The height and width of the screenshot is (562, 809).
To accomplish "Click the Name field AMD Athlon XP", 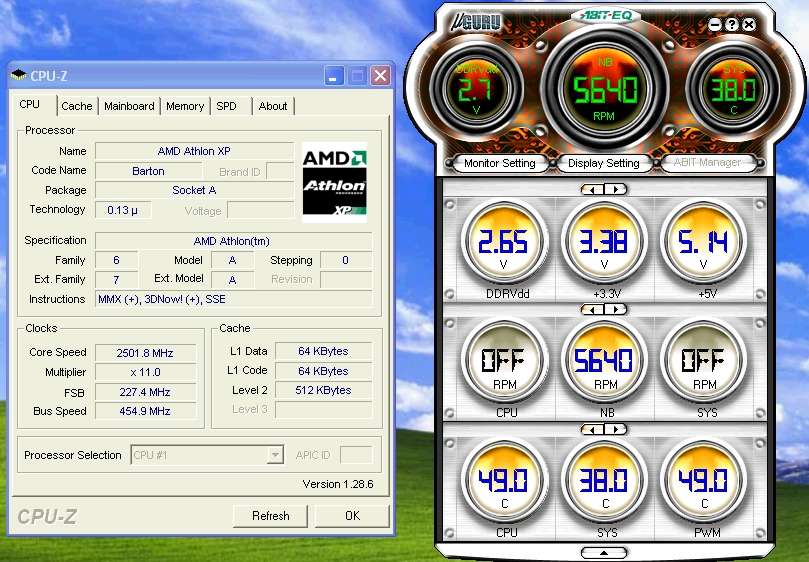I will [194, 151].
